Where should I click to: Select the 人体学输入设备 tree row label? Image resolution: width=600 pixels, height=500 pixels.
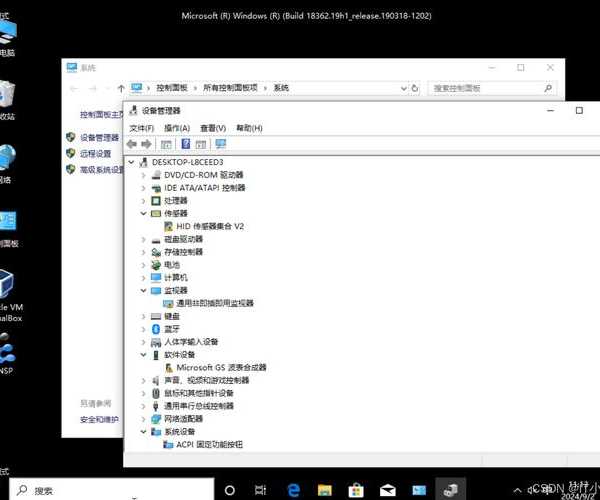(x=191, y=342)
